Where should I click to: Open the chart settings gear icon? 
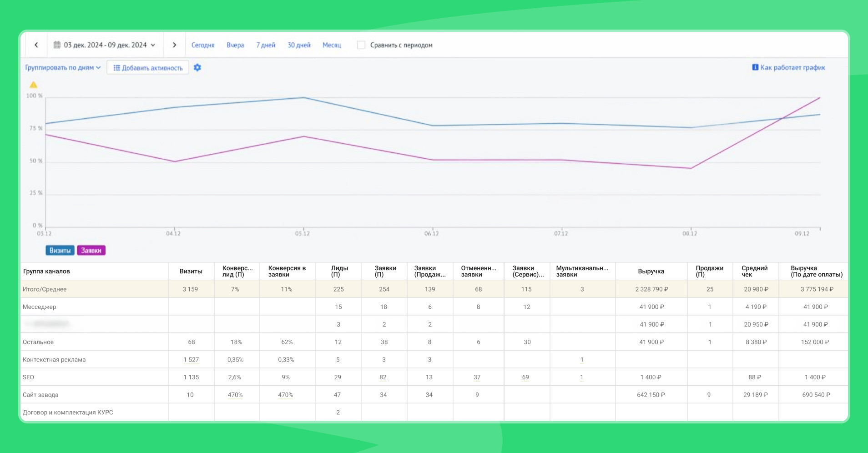pyautogui.click(x=197, y=68)
